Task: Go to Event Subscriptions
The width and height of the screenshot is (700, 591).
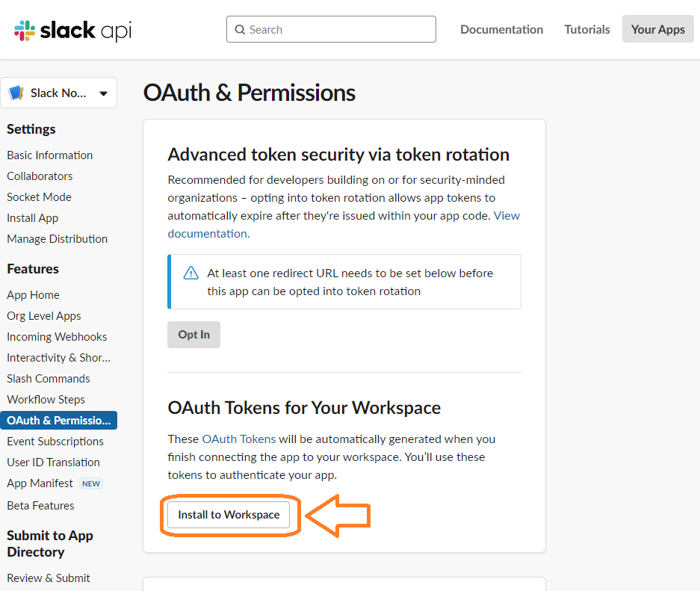Action: coord(55,442)
